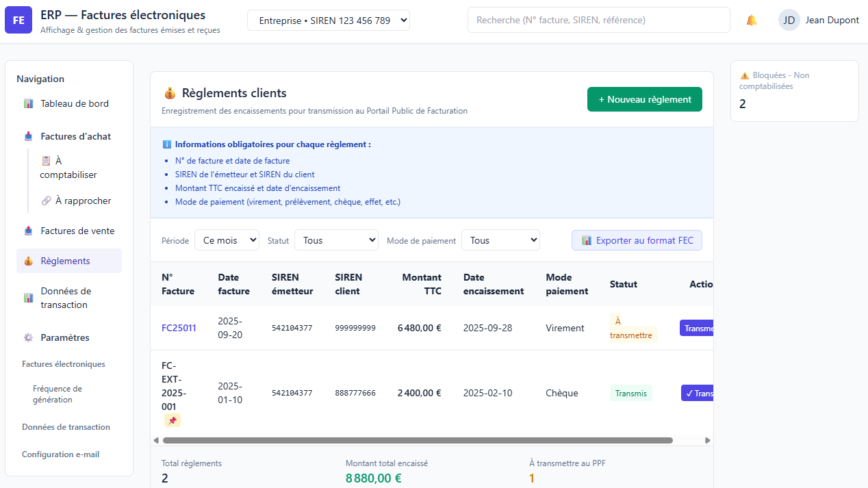Image resolution: width=868 pixels, height=488 pixels.
Task: Click the Date encaissement column header
Action: [494, 284]
